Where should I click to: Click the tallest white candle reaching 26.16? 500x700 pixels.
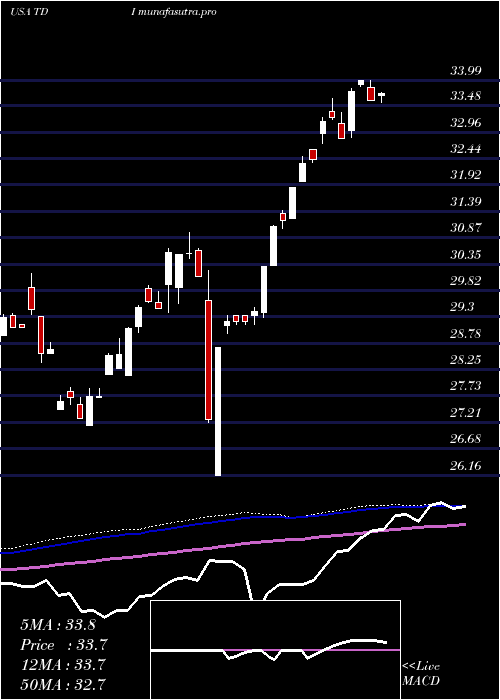pyautogui.click(x=218, y=412)
